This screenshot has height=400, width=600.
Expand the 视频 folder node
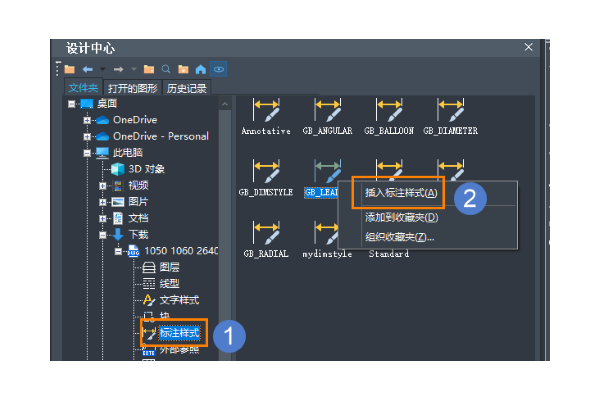(x=102, y=186)
